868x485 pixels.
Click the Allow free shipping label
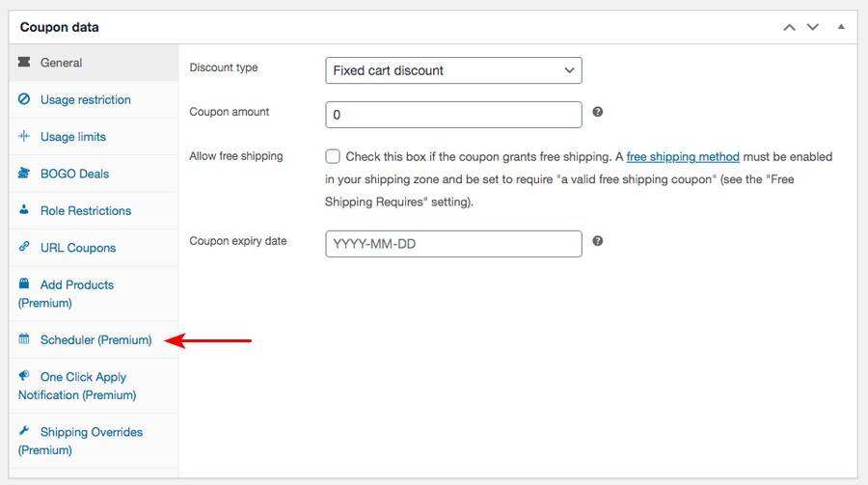point(236,156)
